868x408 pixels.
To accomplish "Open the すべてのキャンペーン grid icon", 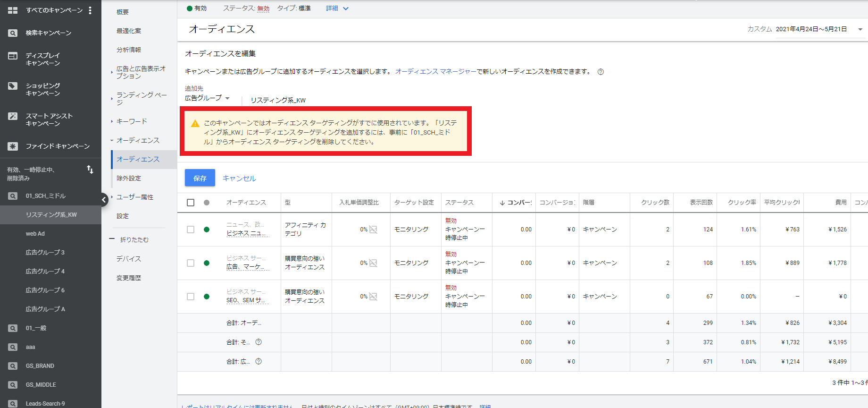I will [13, 10].
